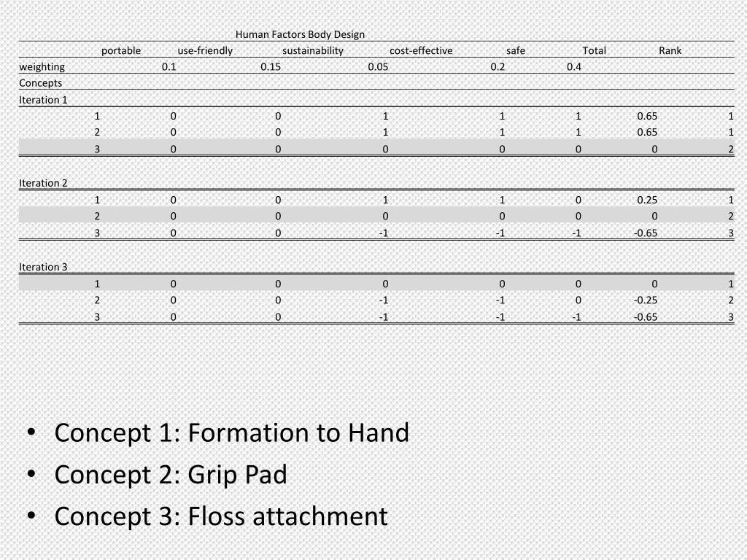The image size is (747, 560).
Task: Select the 0.15 weighting value
Action: click(271, 67)
